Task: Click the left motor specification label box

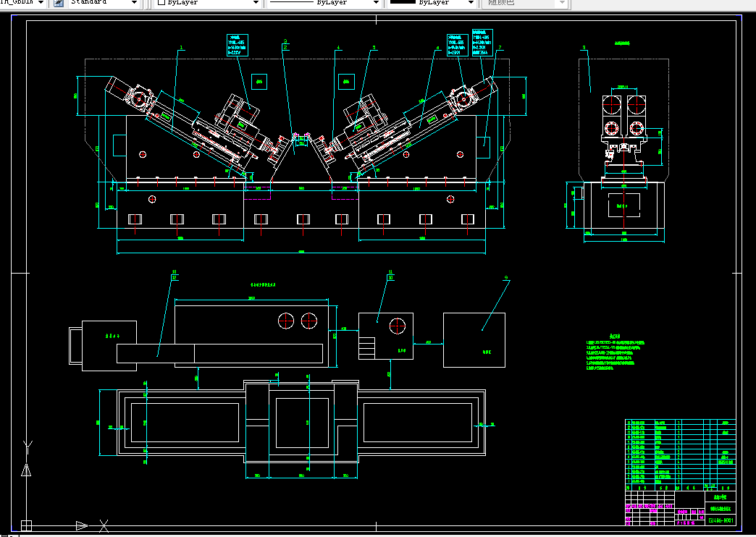Action: [238, 45]
